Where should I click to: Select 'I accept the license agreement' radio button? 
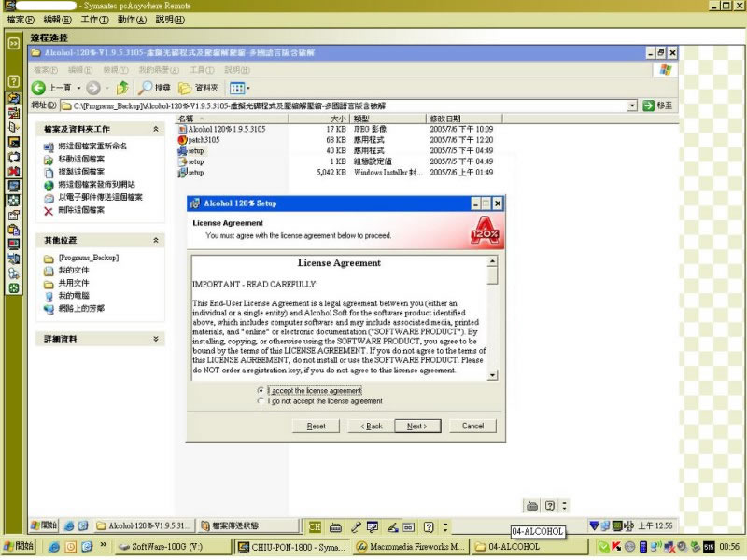261,391
